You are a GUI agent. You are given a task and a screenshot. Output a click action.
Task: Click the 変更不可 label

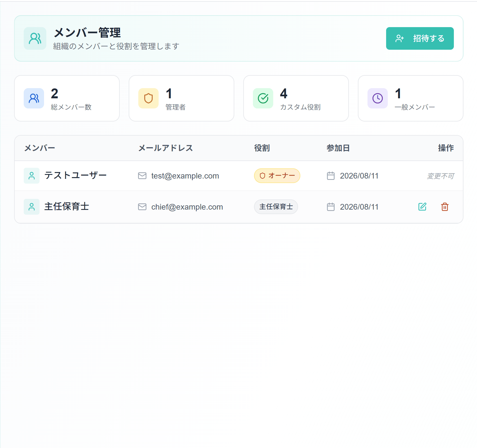point(440,176)
